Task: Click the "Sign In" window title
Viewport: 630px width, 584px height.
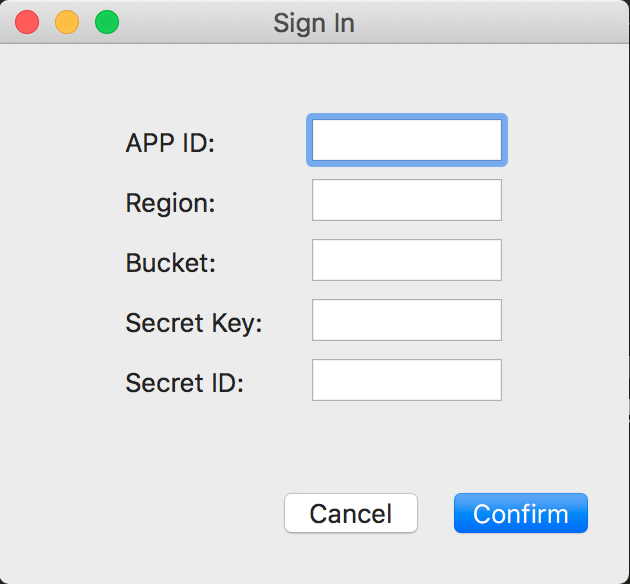Action: pos(314,23)
